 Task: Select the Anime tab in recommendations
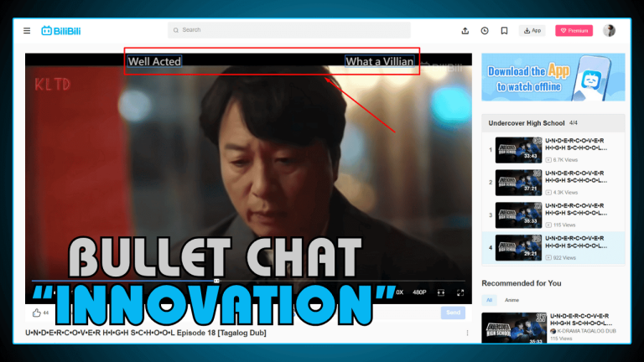(x=512, y=299)
